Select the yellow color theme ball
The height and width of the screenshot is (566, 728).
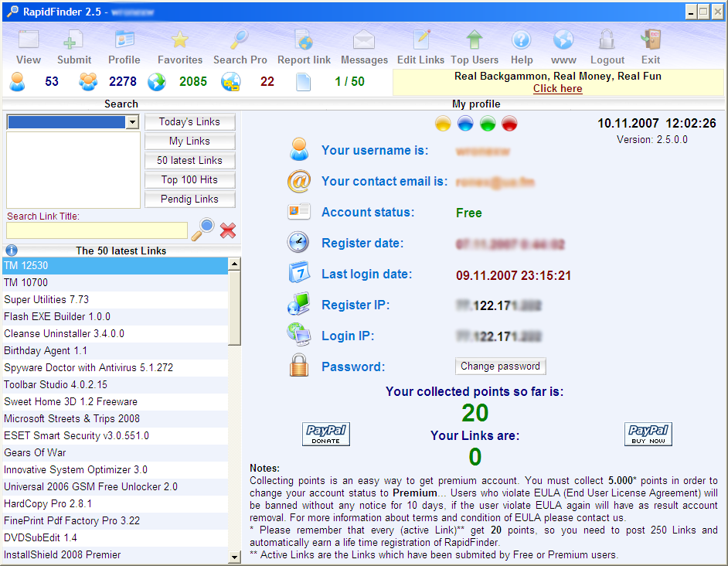tap(443, 124)
